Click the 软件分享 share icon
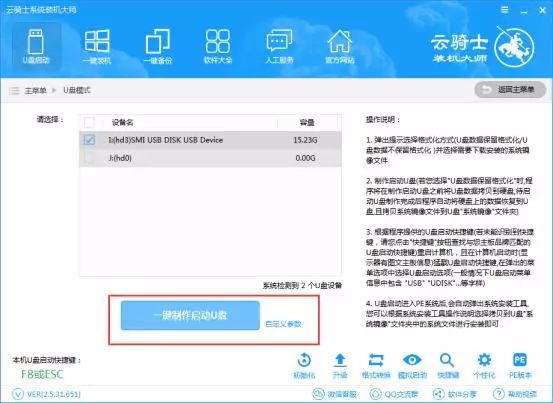Viewport: 553px width, 403px height. (x=454, y=394)
